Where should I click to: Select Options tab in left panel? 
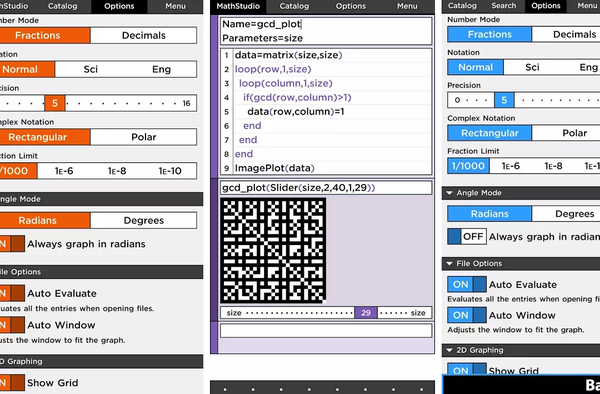coord(119,6)
